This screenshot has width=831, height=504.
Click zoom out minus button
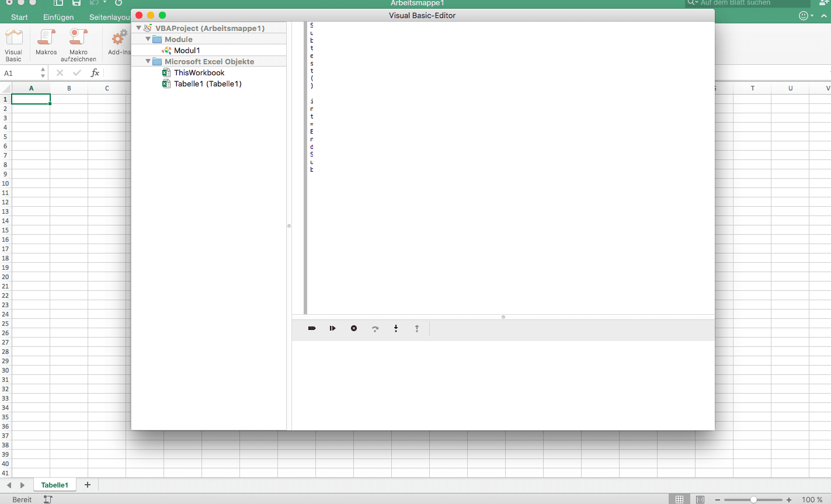(x=718, y=500)
